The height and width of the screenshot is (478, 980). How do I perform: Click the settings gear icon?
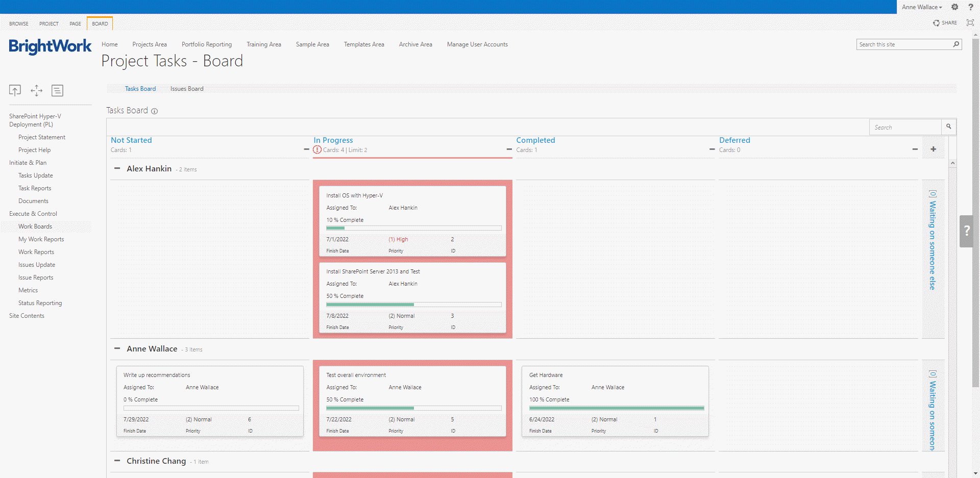(x=954, y=7)
